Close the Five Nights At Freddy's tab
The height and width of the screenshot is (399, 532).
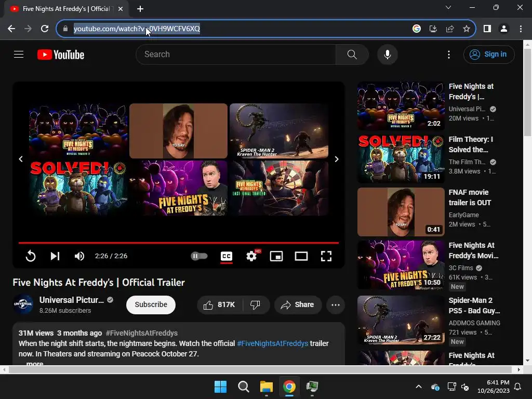coord(121,9)
